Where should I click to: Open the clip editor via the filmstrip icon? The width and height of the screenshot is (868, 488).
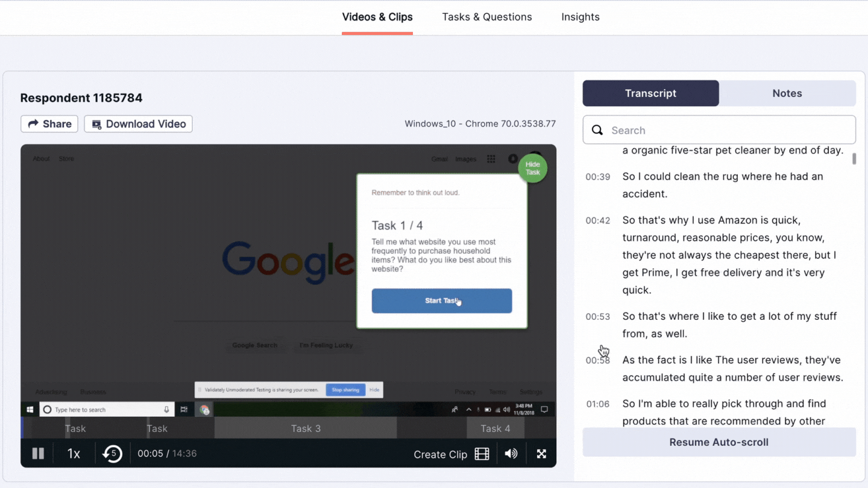pos(481,454)
